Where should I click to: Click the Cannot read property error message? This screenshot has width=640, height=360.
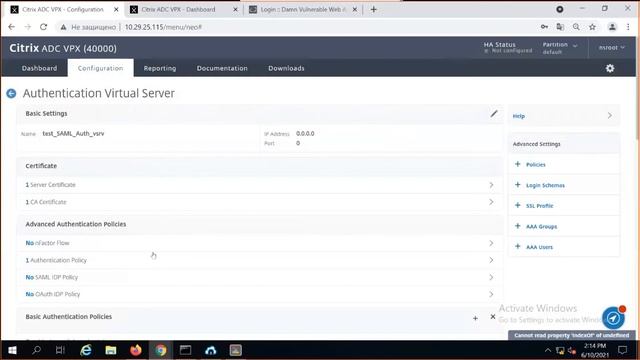(571, 335)
